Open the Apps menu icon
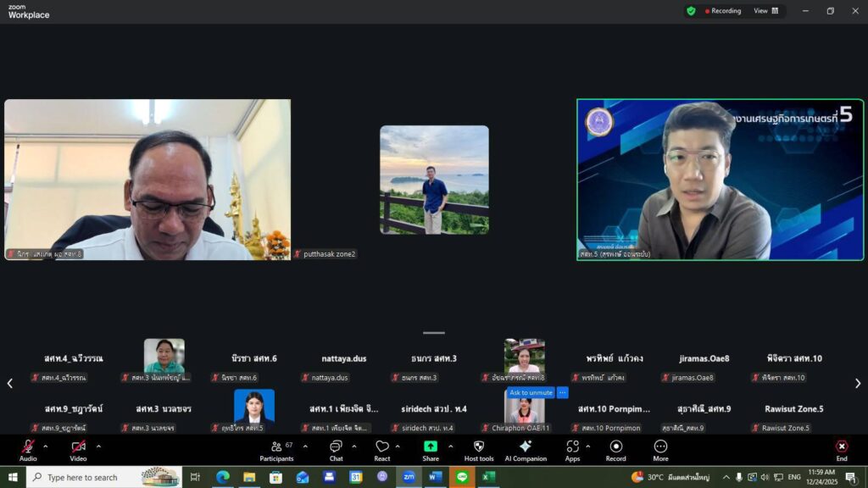Image resolution: width=868 pixels, height=488 pixels. pyautogui.click(x=572, y=449)
